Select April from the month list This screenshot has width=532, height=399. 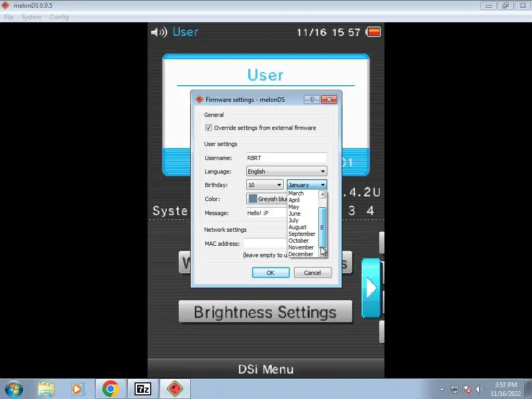tap(303, 200)
